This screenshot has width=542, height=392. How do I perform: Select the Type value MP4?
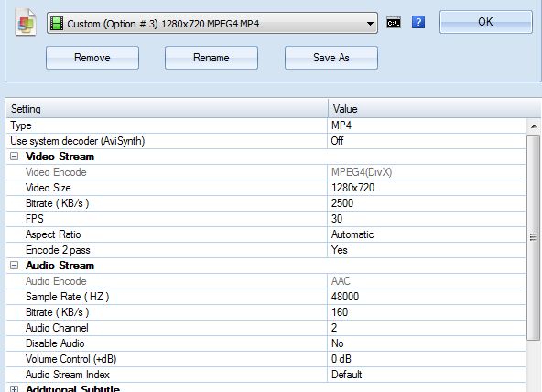point(341,125)
